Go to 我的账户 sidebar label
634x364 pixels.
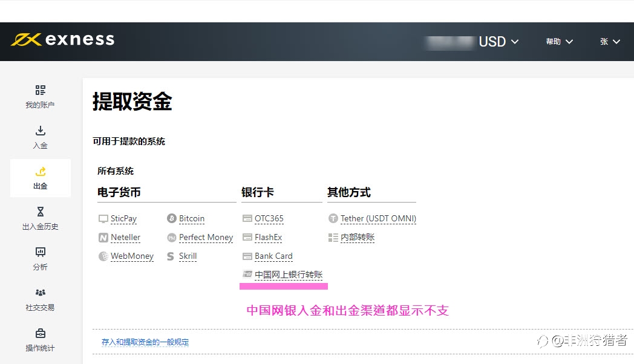[x=40, y=105]
